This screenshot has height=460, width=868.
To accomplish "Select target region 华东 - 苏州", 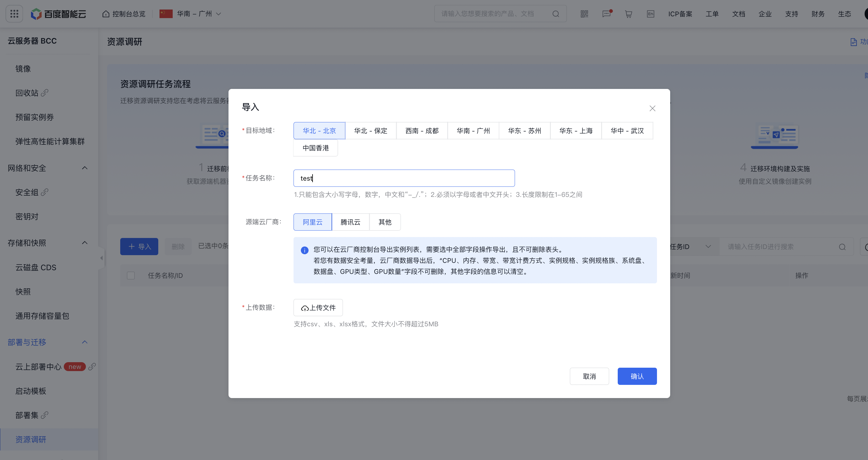I will pyautogui.click(x=525, y=131).
